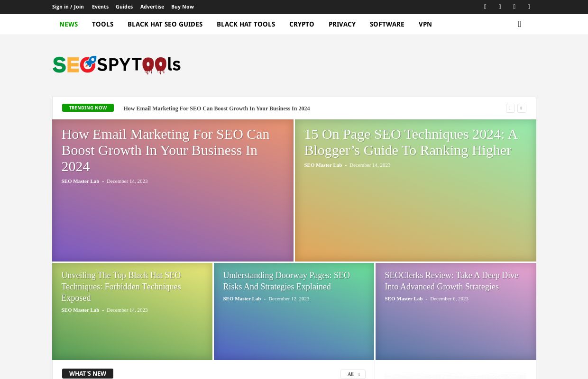
Task: Open the Youtube icon in the top bar
Action: coord(528,7)
